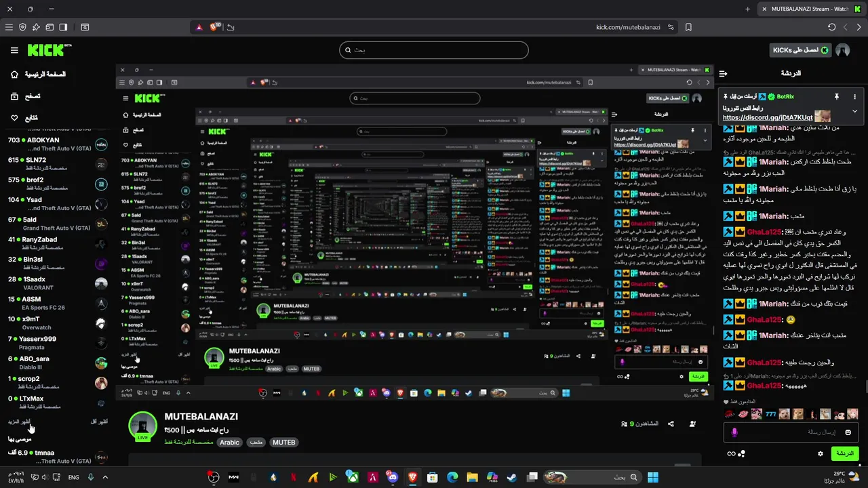The width and height of the screenshot is (868, 488).
Task: Open 5aIid channel in sidebar
Action: tap(58, 224)
